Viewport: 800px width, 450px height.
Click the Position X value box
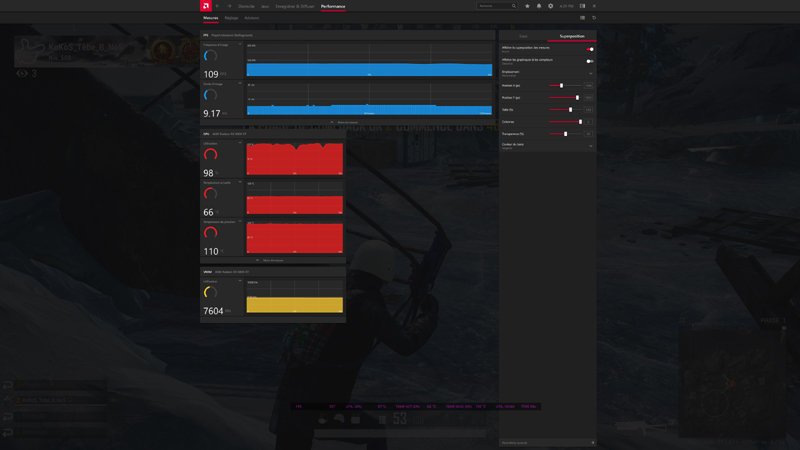(588, 86)
